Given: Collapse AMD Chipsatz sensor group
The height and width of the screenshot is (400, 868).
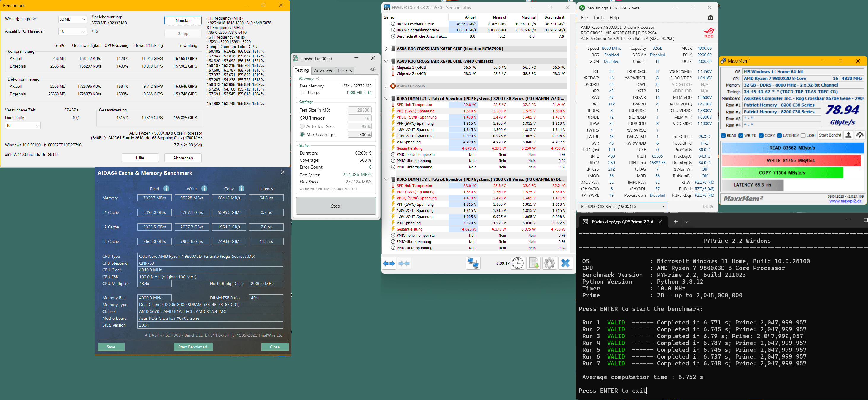Looking at the screenshot, I should pos(386,61).
